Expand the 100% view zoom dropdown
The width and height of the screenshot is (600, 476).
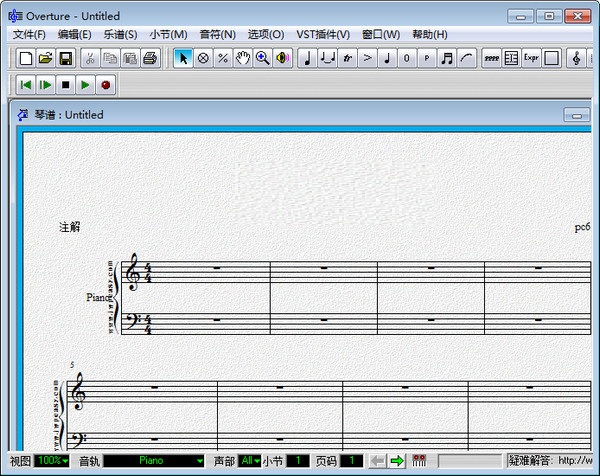pos(52,461)
